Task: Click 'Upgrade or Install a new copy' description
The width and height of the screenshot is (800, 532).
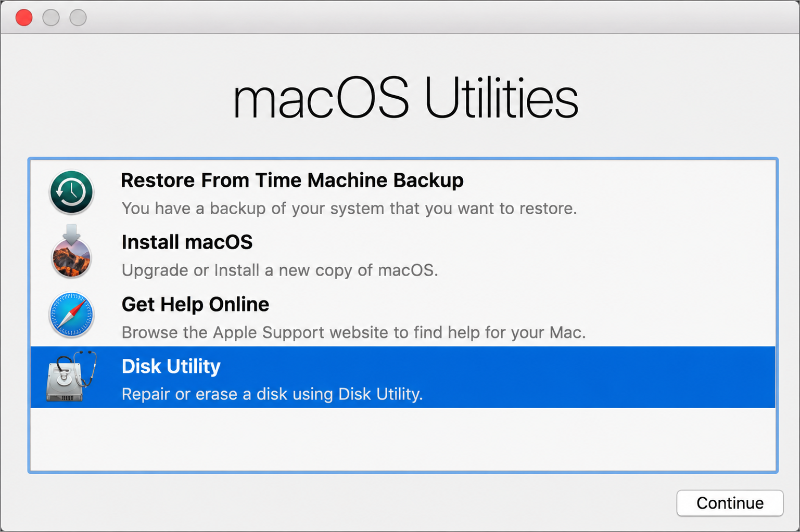Action: 280,270
